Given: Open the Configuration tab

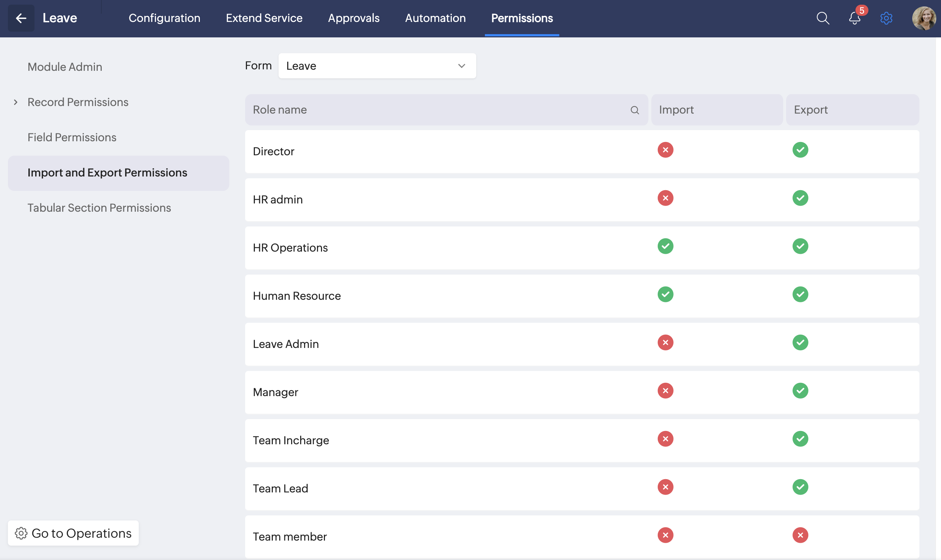Looking at the screenshot, I should point(164,18).
